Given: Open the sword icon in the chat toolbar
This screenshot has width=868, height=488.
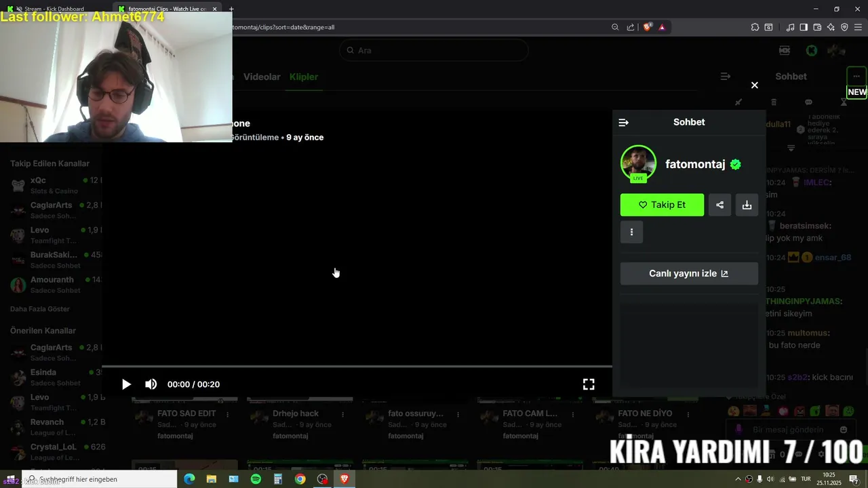Looking at the screenshot, I should (738, 102).
